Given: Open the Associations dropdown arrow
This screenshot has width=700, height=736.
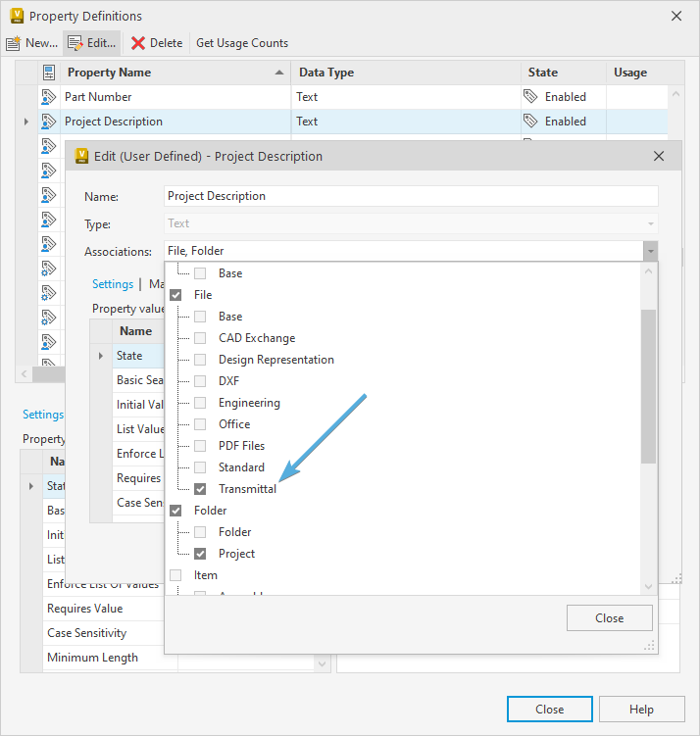Looking at the screenshot, I should click(650, 251).
